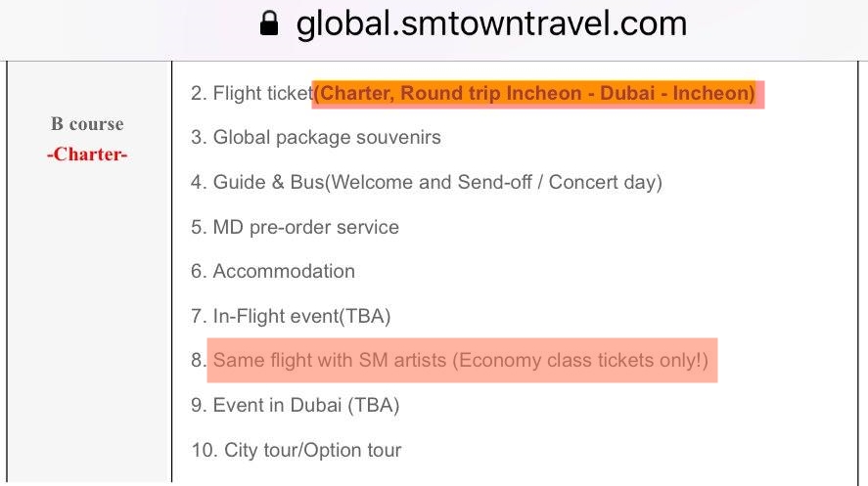Click the red -Charter- label
Screen dimensions: 868x486
pyautogui.click(x=87, y=155)
